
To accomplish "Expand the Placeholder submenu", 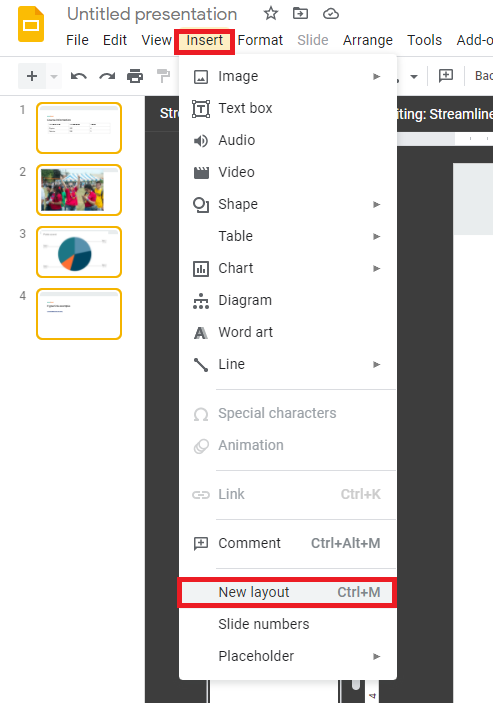I will [x=288, y=656].
